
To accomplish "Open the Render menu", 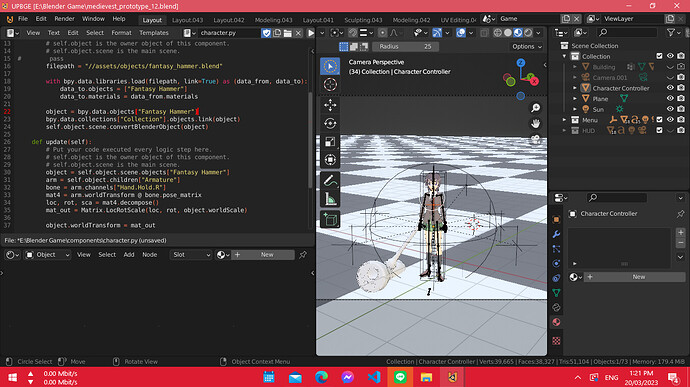I will tap(64, 19).
